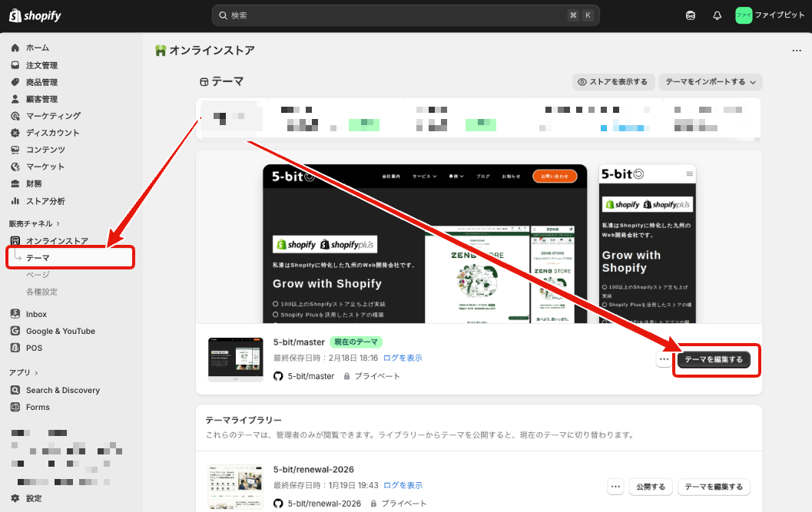Select the ディスカウント discounts icon
The width and height of the screenshot is (812, 512).
[x=15, y=132]
